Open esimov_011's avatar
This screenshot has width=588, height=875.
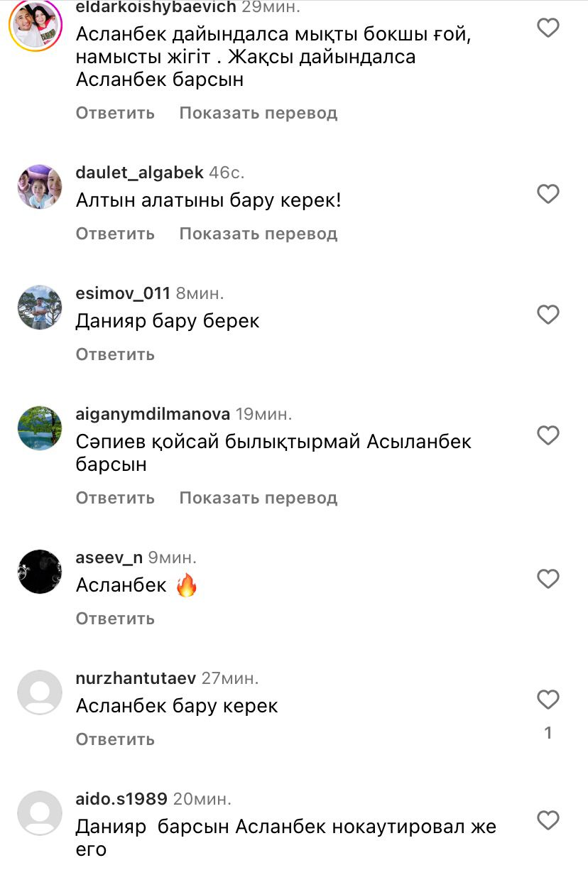(x=39, y=308)
